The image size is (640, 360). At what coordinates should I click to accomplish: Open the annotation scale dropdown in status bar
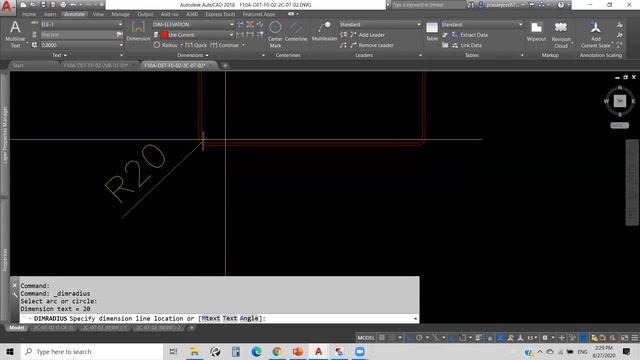[531, 338]
